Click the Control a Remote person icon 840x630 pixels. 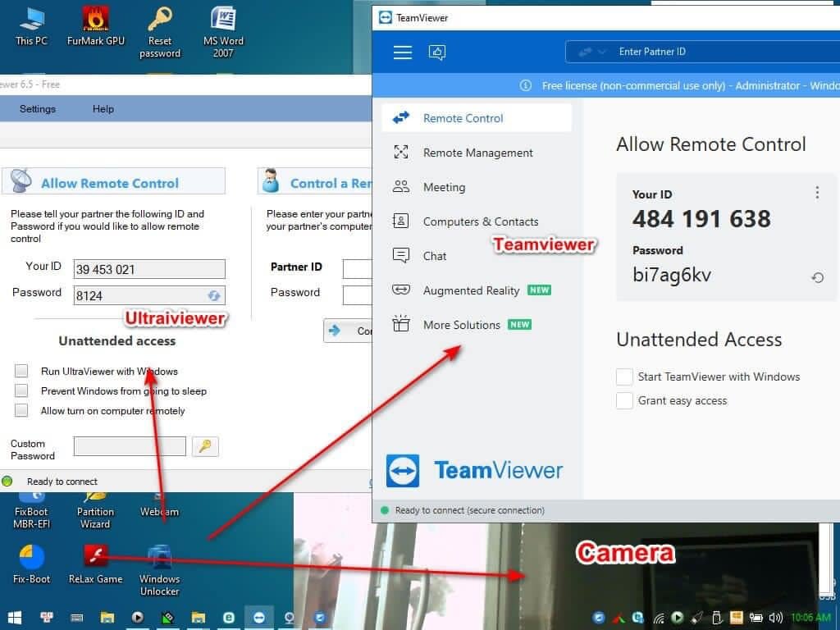[x=271, y=181]
